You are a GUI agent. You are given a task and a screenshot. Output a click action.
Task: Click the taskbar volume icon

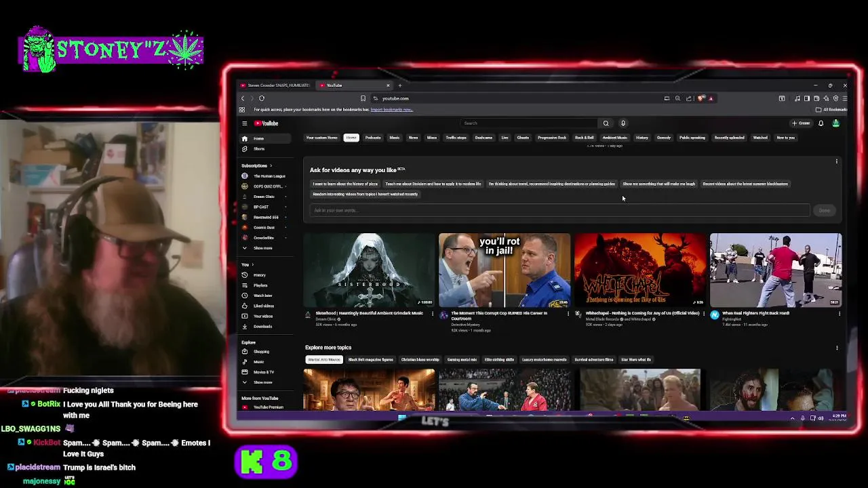click(x=821, y=418)
